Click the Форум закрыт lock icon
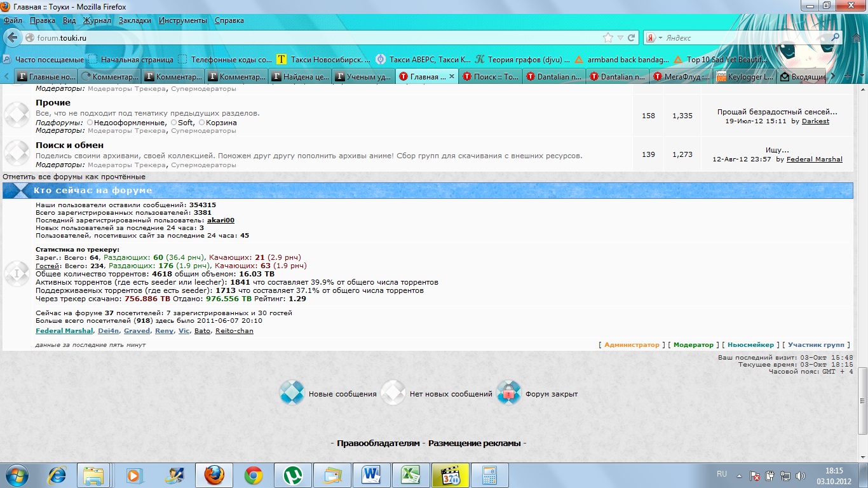 click(509, 393)
